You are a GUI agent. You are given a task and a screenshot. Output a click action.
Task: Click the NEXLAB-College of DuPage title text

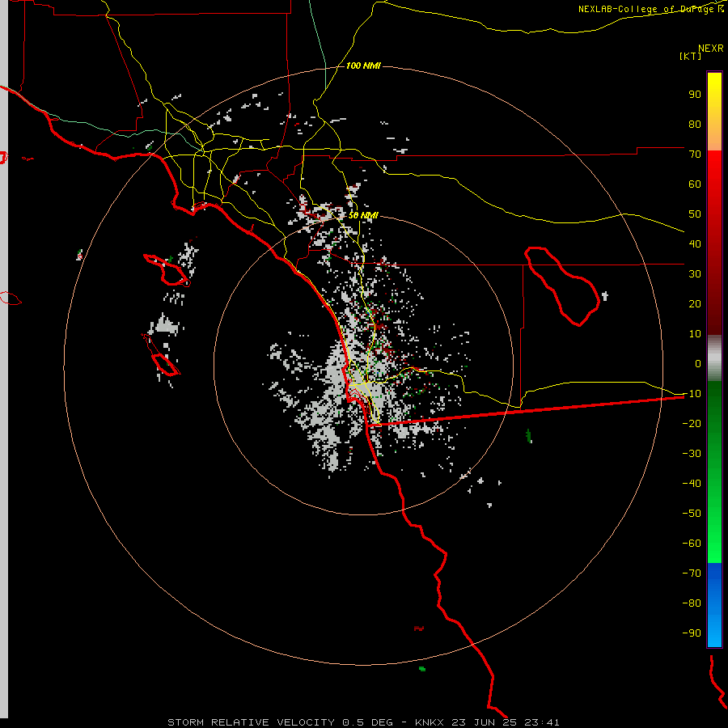coord(651,9)
